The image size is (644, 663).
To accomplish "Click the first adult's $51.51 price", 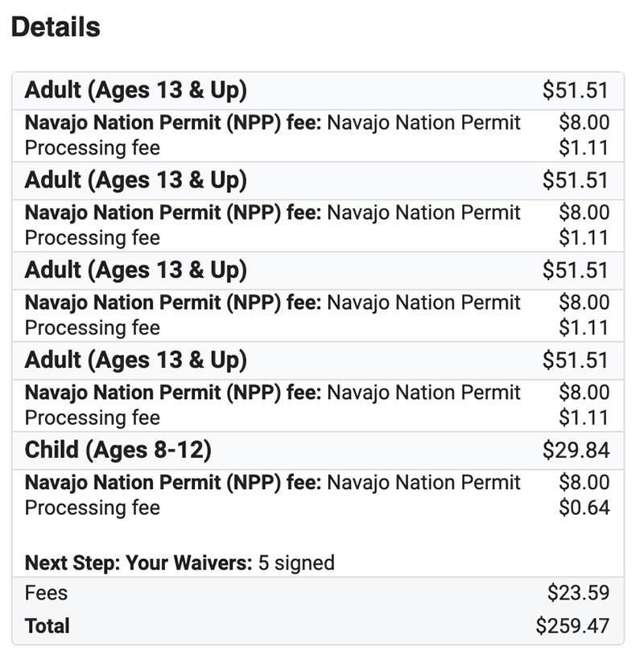I will click(575, 89).
